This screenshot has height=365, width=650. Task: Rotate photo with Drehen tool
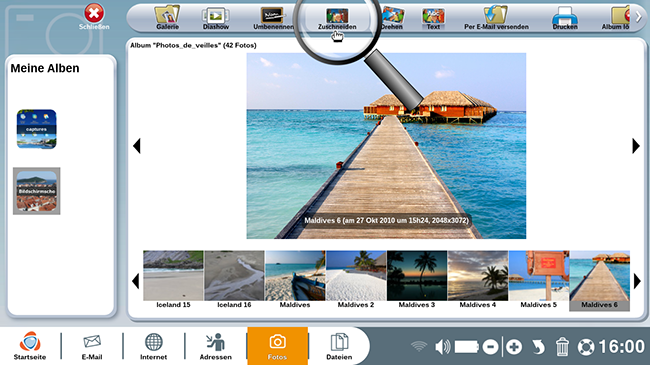pyautogui.click(x=392, y=17)
